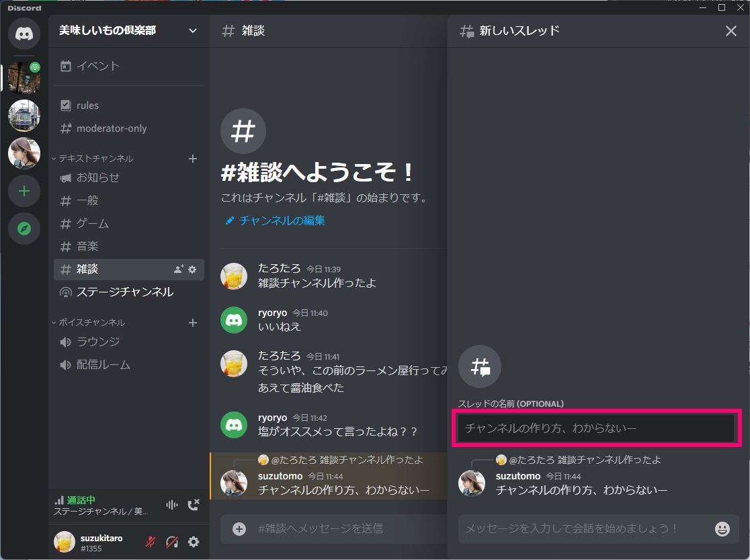Open the 美味しいもの倶楽部 server dropdown menu
Image resolution: width=750 pixels, height=560 pixels.
(128, 31)
